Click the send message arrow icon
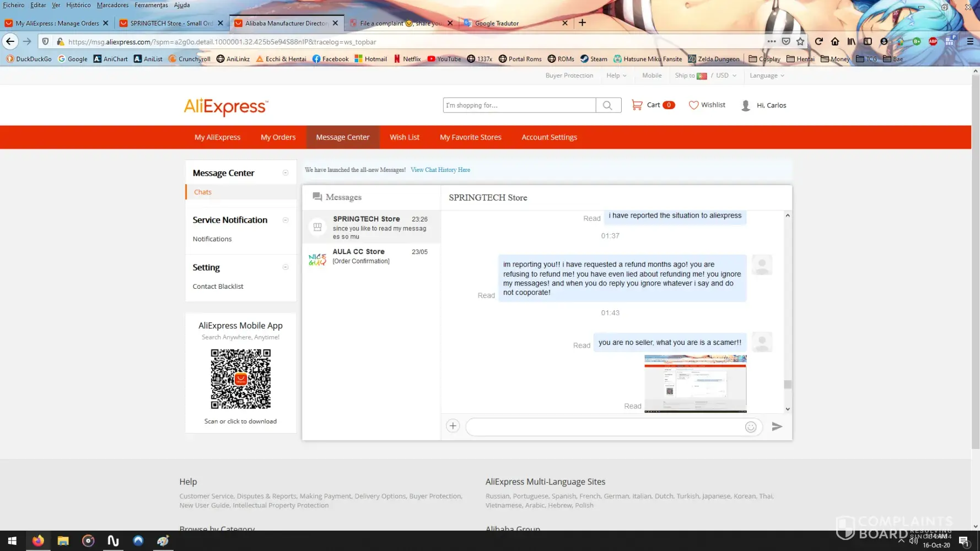The width and height of the screenshot is (980, 551). point(777,426)
